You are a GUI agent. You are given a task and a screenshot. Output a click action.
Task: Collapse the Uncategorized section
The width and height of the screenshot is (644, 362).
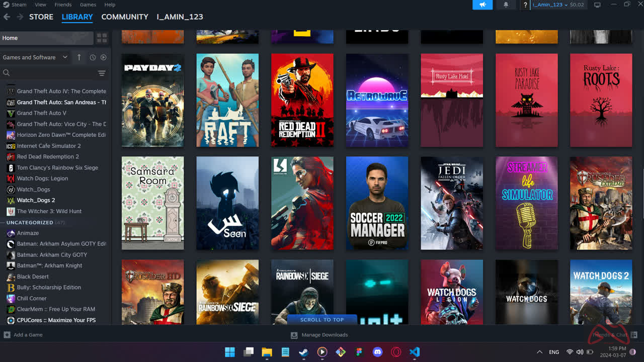(30, 222)
